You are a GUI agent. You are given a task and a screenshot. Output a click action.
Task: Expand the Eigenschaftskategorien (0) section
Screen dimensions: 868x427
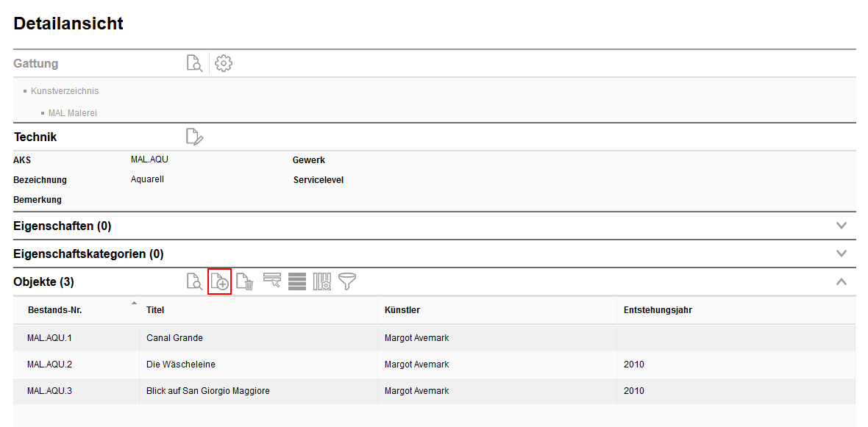point(842,254)
